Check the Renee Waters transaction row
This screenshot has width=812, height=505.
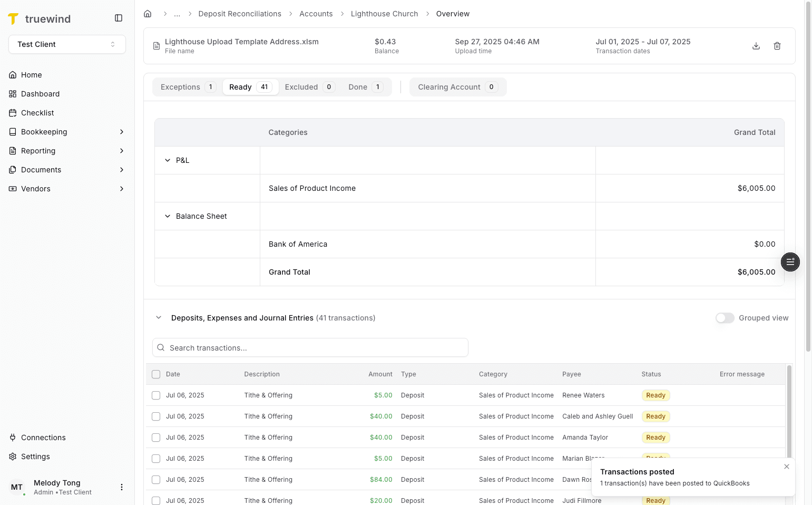point(156,395)
